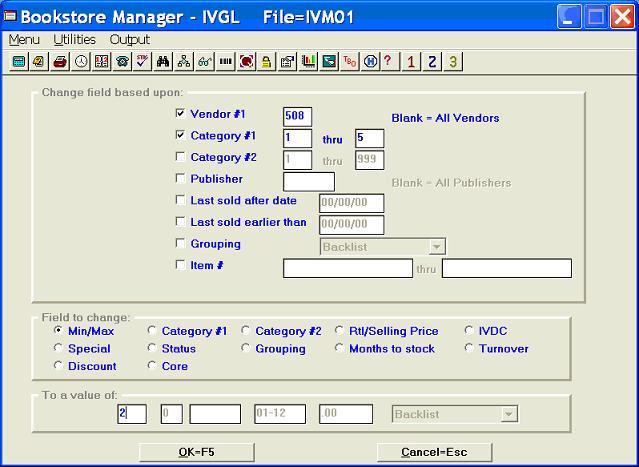
Task: Open the Output menu
Action: tap(129, 39)
